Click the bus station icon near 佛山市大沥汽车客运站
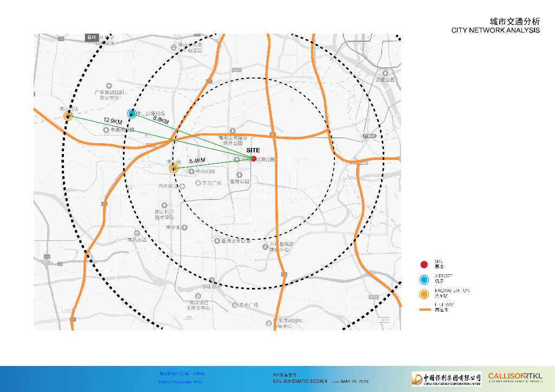 173,47
